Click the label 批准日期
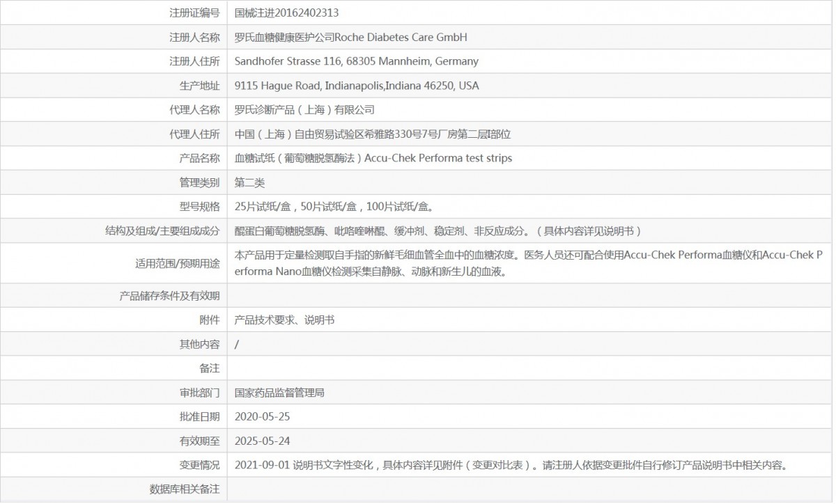836x504 pixels. point(199,416)
